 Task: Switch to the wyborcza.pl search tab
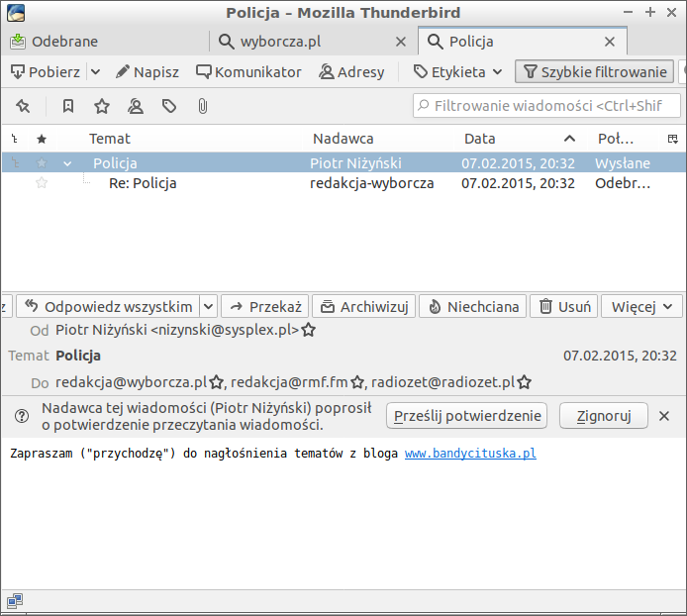(x=280, y=42)
